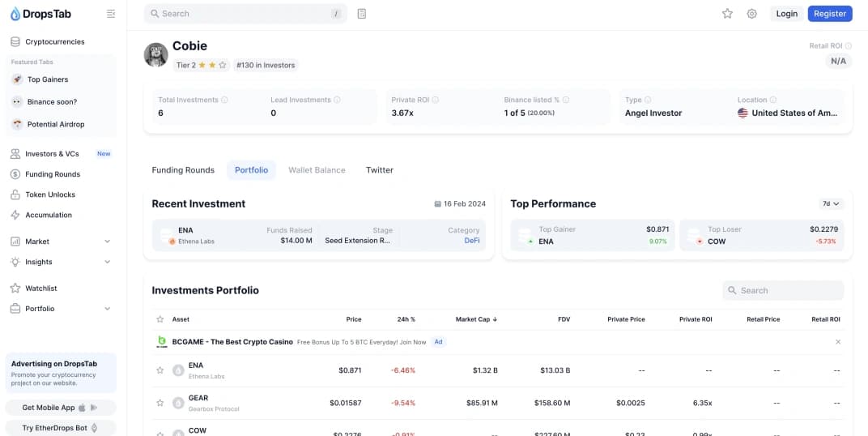
Task: Click the $85.91 M market cap cell
Action: pyautogui.click(x=482, y=403)
